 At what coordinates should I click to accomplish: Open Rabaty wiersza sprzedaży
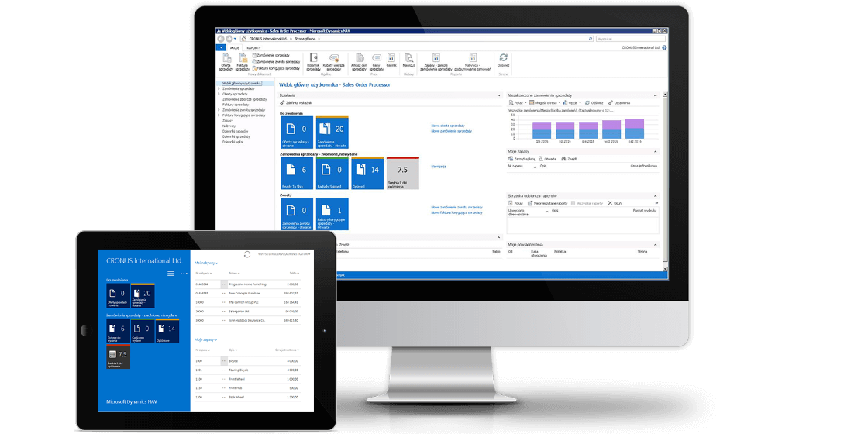pyautogui.click(x=334, y=62)
